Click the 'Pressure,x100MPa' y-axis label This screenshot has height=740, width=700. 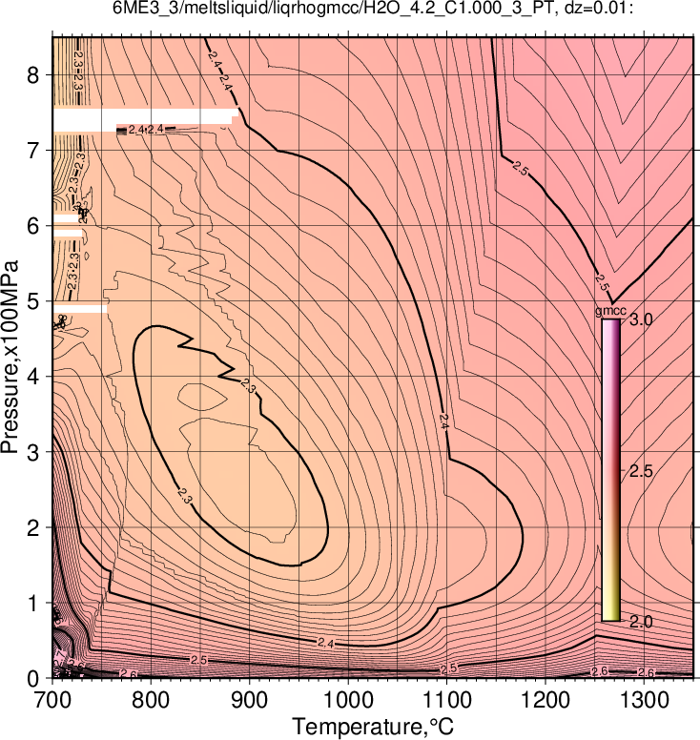[10, 357]
